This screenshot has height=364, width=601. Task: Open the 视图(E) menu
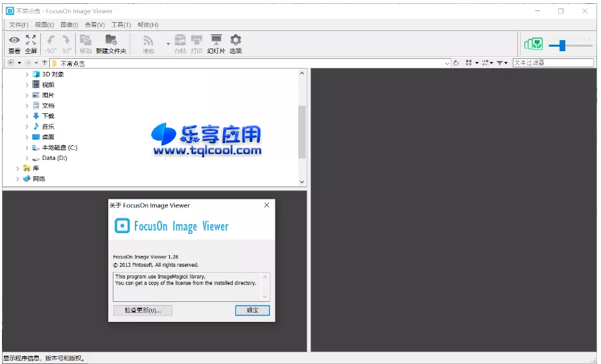pos(44,25)
